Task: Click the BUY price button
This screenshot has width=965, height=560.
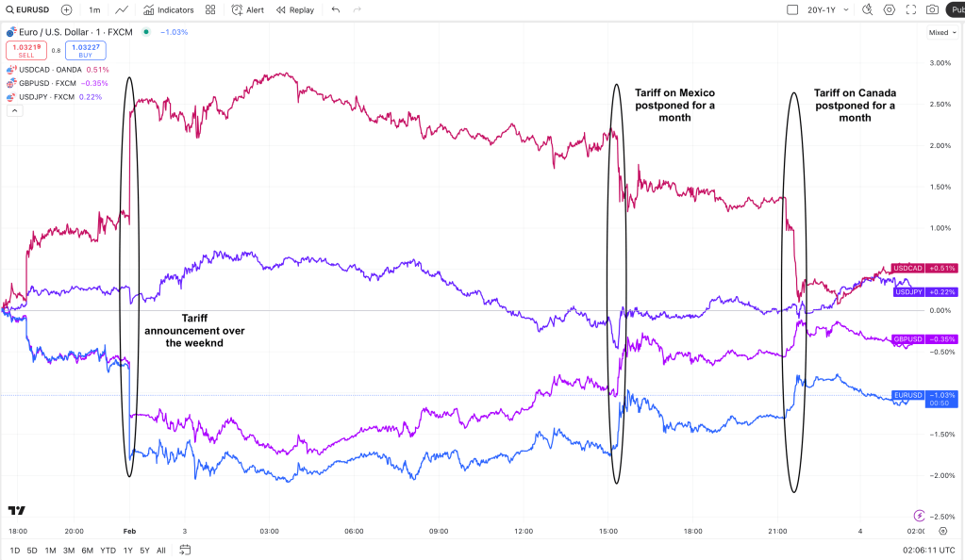Action: click(85, 50)
